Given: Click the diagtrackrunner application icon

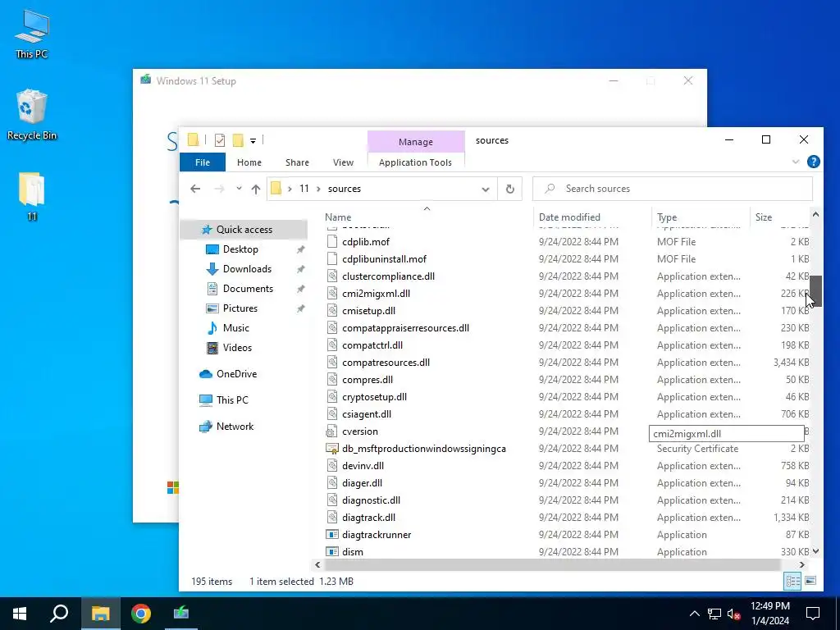Looking at the screenshot, I should 332,535.
